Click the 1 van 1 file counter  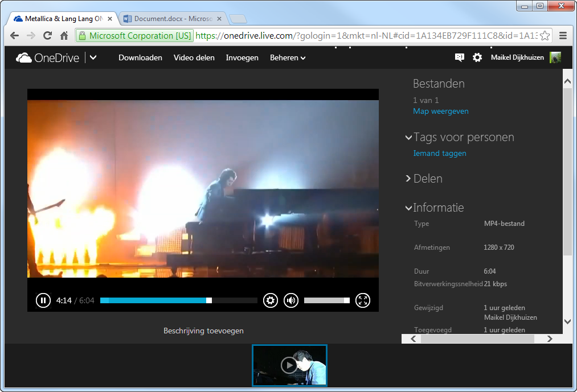[x=425, y=100]
